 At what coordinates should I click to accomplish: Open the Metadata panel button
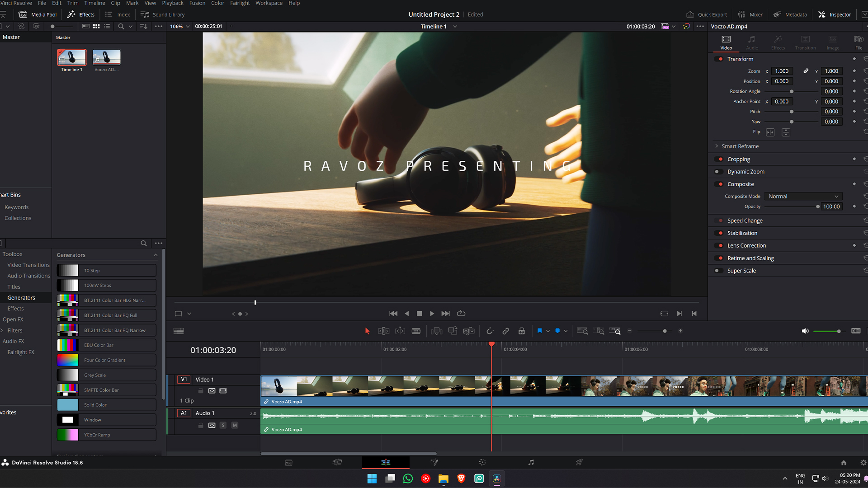point(790,14)
